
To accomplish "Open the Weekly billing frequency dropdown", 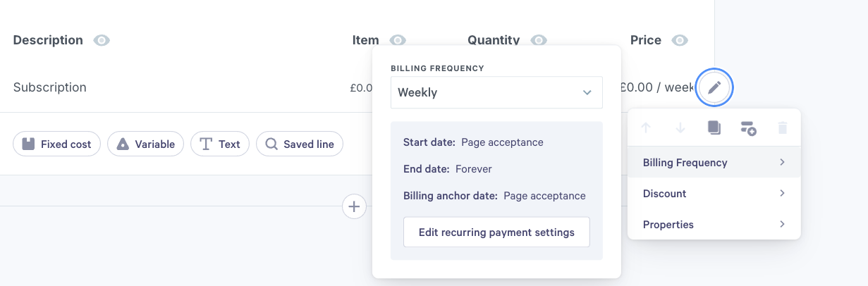I will 496,92.
